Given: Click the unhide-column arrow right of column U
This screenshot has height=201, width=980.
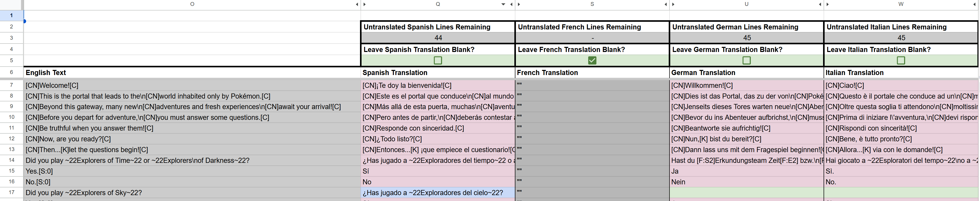Looking at the screenshot, I should point(820,5).
